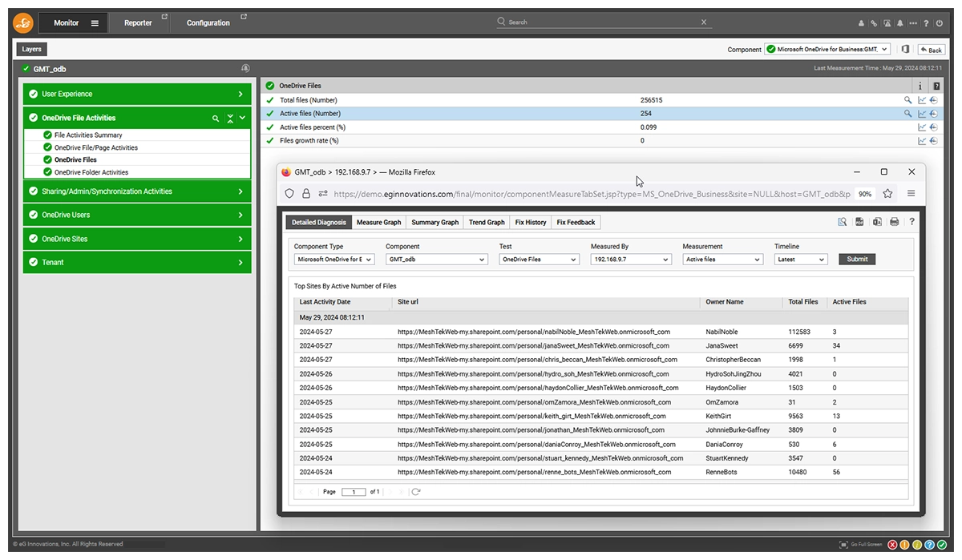Click the Firefox bookmark star icon
Viewport: 962px width, 560px height.
887,193
